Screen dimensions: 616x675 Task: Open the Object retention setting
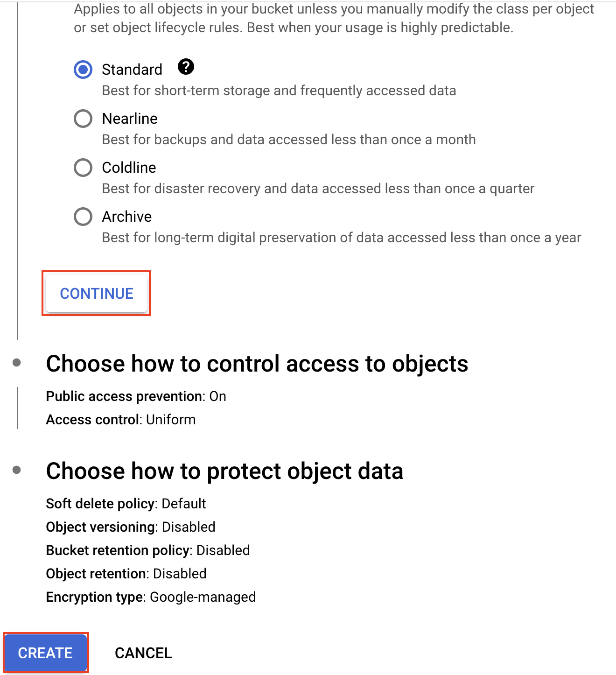tap(126, 574)
